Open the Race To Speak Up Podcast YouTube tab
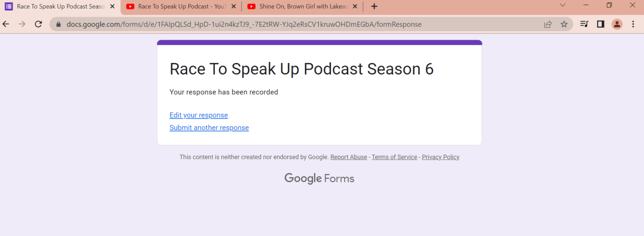The height and width of the screenshot is (236, 644). point(181,7)
